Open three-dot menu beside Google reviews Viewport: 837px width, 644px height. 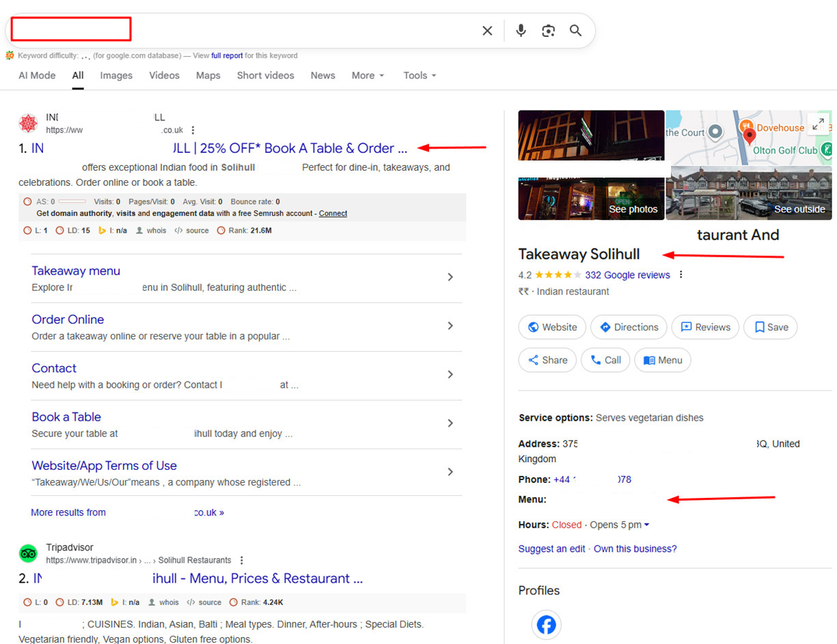(681, 275)
